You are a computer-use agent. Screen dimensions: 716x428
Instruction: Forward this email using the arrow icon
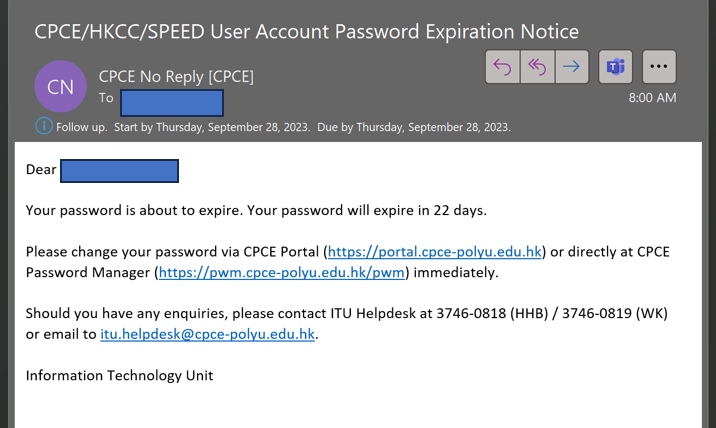(x=571, y=67)
